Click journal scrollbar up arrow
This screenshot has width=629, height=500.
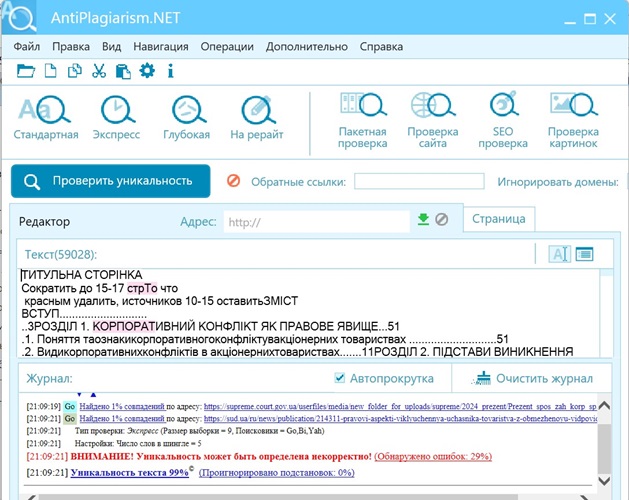[x=604, y=406]
